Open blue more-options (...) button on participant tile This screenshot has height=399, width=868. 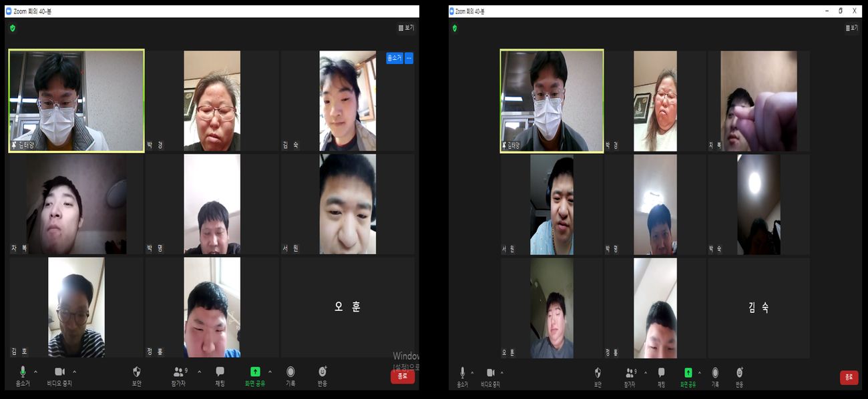click(x=409, y=58)
